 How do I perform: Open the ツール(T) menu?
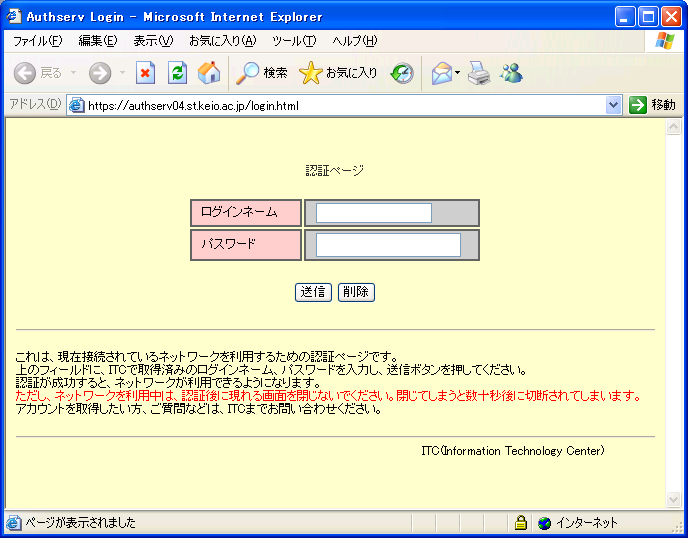294,41
